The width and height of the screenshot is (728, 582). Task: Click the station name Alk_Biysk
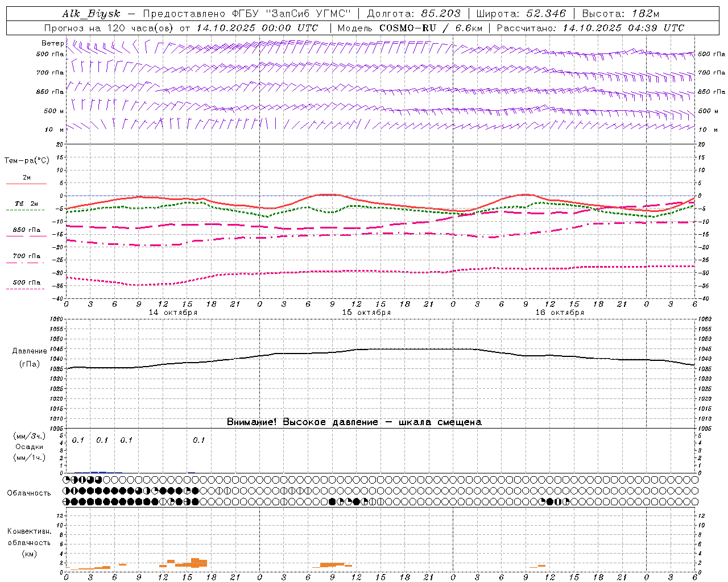click(x=91, y=14)
